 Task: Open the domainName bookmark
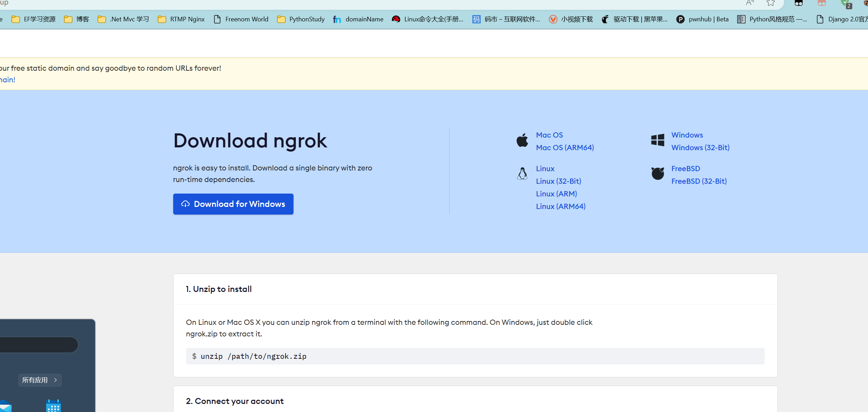[358, 19]
